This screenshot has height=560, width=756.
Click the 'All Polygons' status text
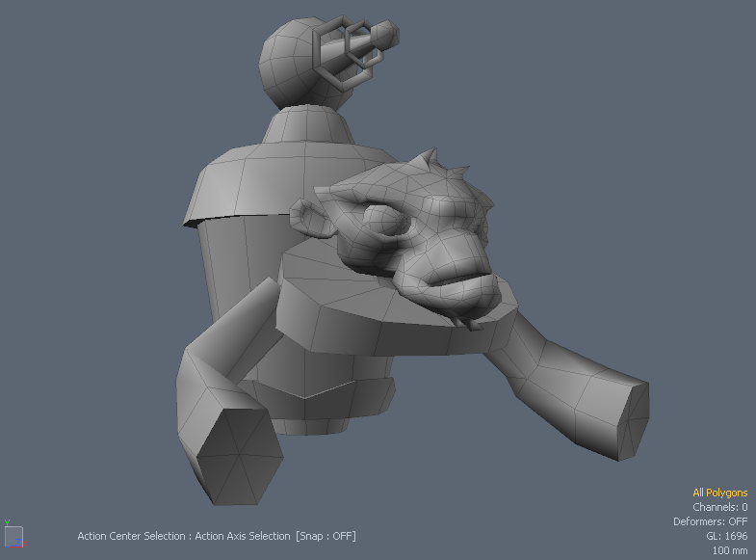pyautogui.click(x=719, y=493)
